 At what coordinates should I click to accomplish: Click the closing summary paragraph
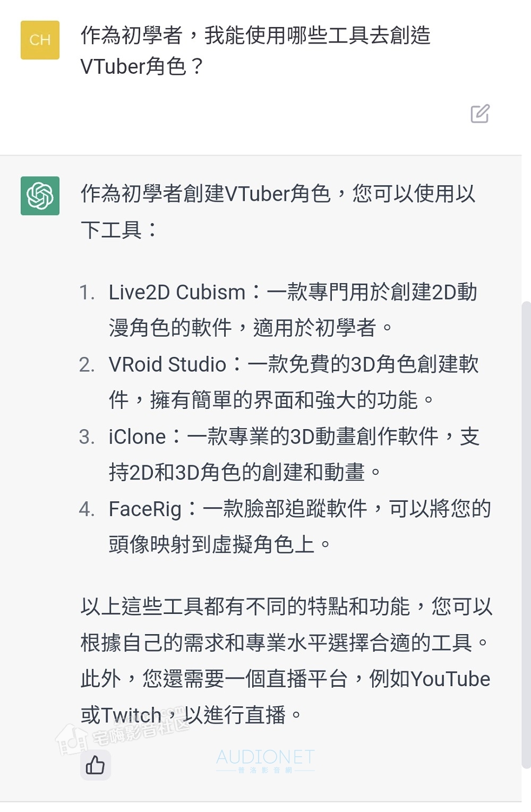pos(287,661)
